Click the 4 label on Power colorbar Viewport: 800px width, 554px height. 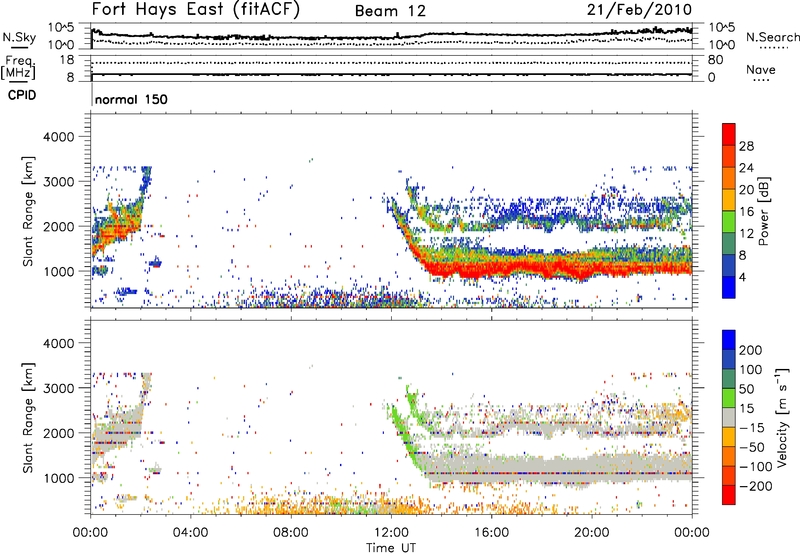coord(742,277)
